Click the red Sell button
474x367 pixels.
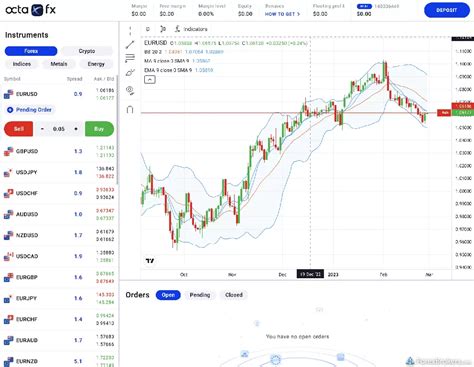click(18, 129)
